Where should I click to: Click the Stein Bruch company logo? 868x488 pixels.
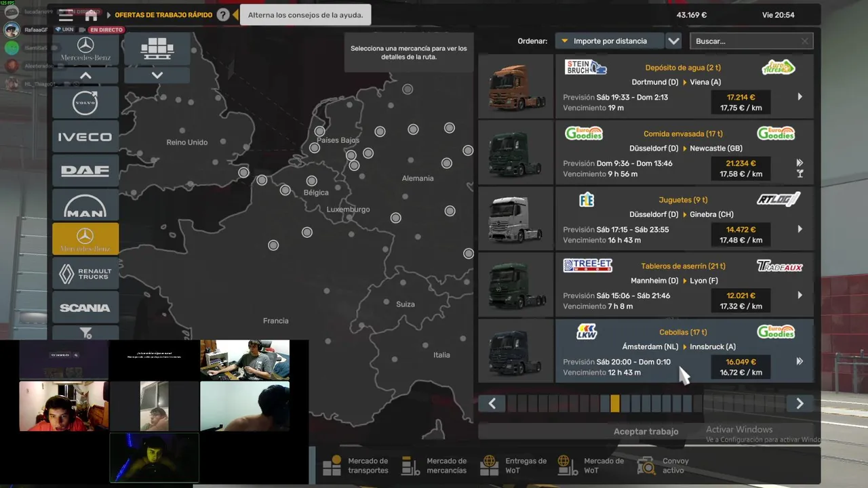point(586,67)
